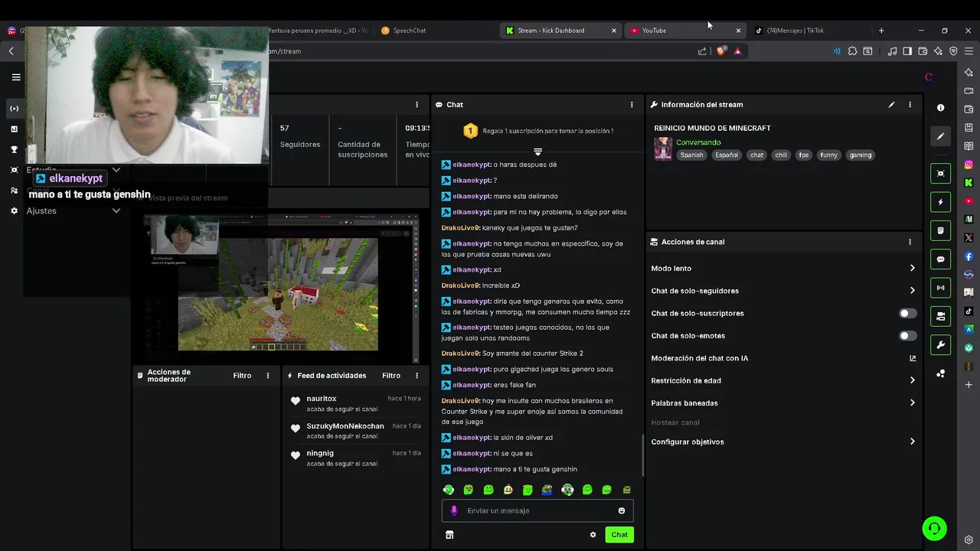This screenshot has width=980, height=551.
Task: Open the Brave VPN shield icon
Action: click(953, 51)
